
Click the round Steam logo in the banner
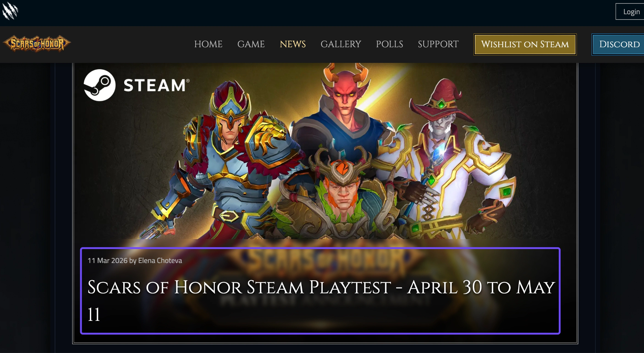[99, 85]
